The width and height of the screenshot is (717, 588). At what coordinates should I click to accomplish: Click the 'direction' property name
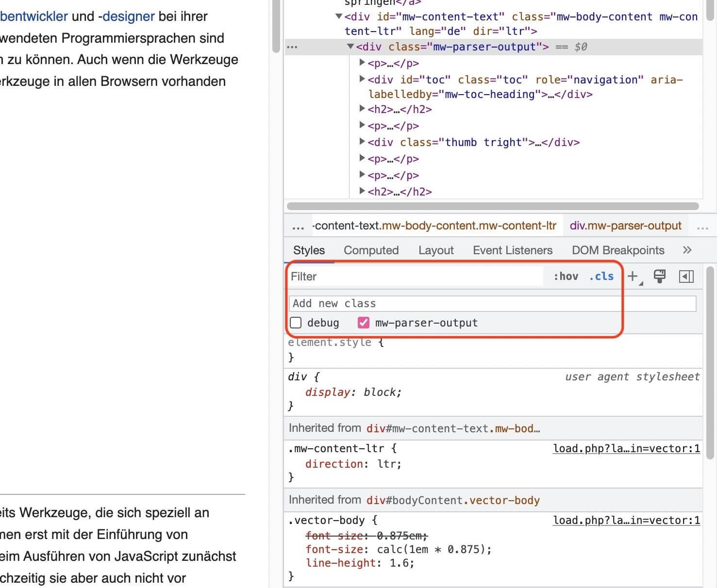click(334, 464)
